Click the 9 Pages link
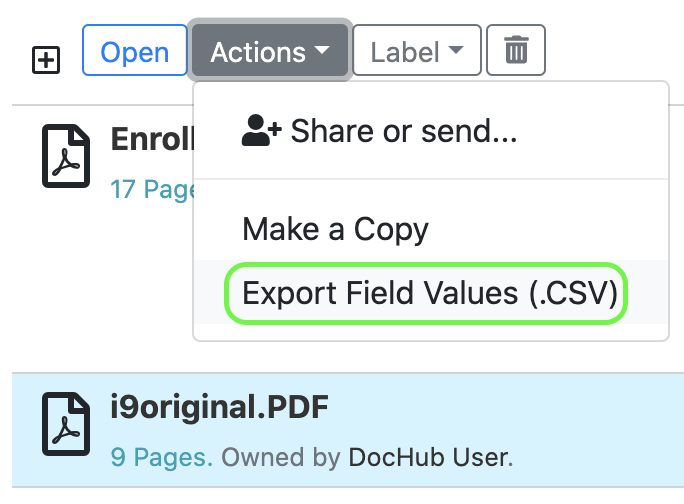 point(161,458)
